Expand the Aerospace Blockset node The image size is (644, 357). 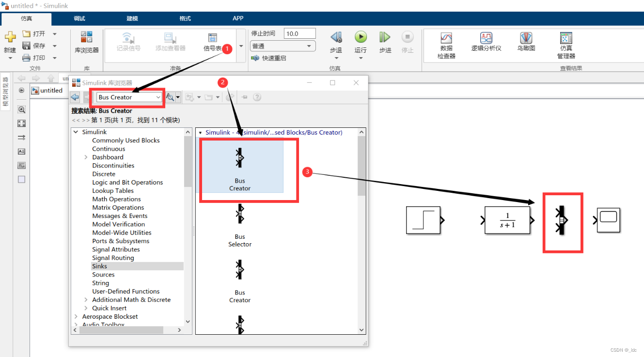76,317
